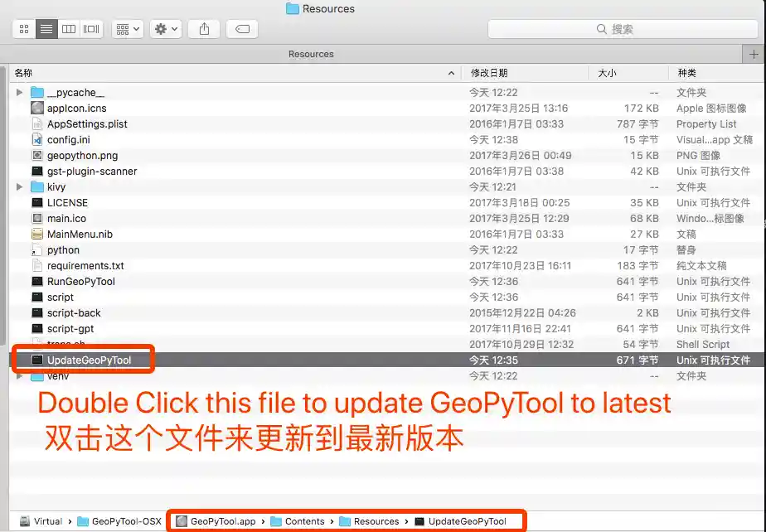Switch to icon view mode
Viewport: 766px width, 532px height.
[x=24, y=29]
